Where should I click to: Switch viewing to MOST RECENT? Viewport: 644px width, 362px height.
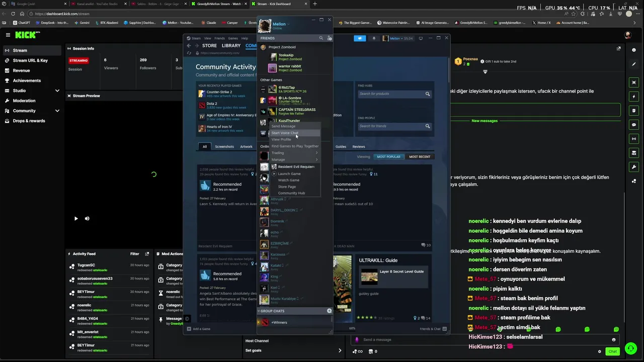pos(420,157)
